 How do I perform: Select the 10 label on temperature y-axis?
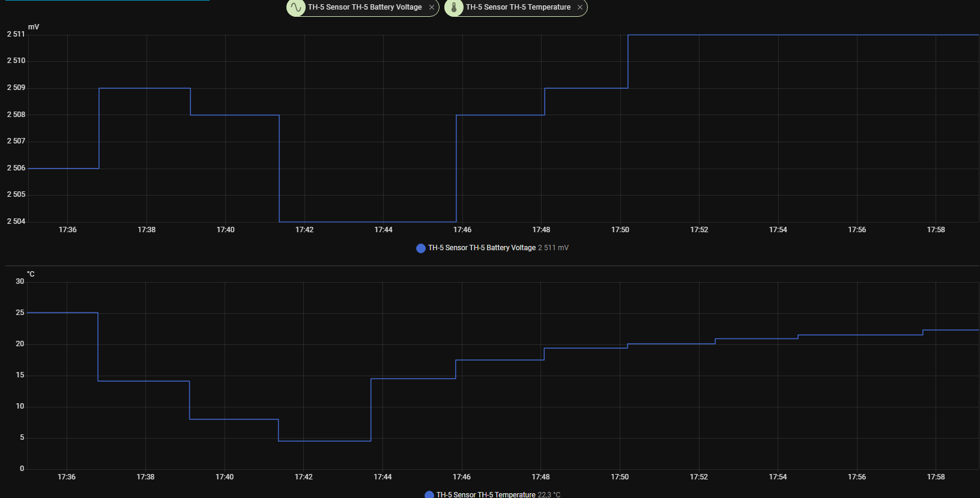20,406
